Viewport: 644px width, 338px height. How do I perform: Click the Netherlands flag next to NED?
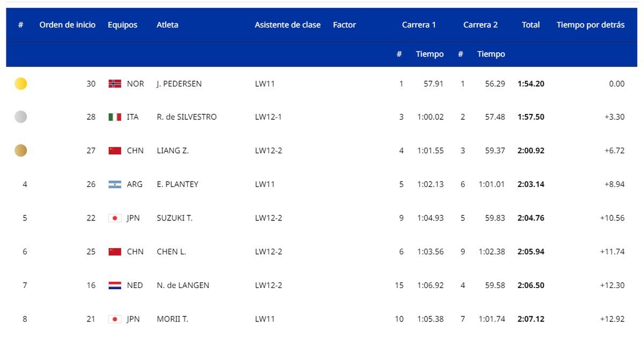click(x=115, y=285)
